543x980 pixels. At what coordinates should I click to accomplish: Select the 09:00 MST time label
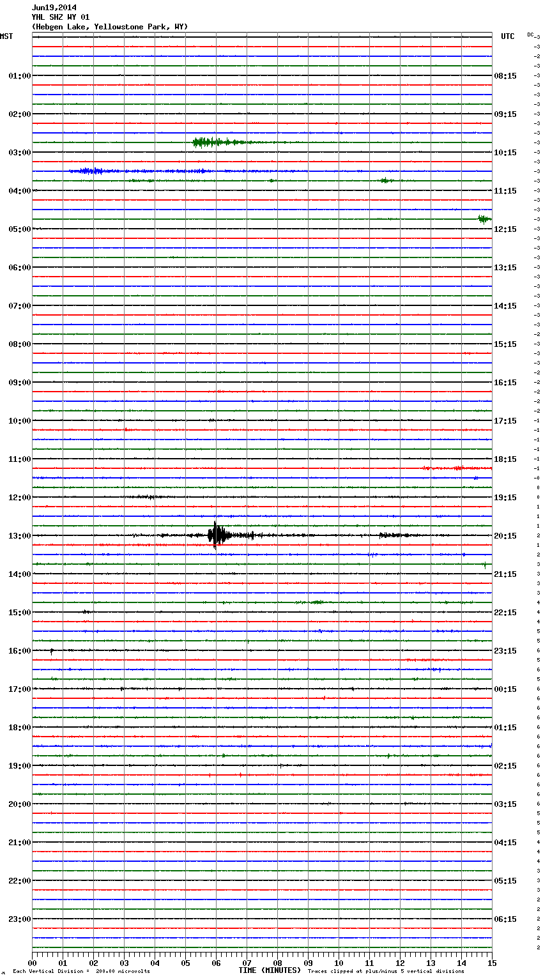[20, 383]
